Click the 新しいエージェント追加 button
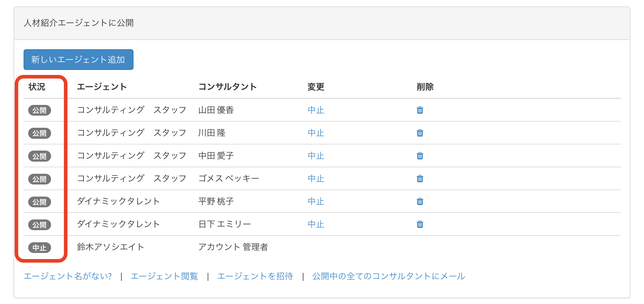This screenshot has width=644, height=304. tap(78, 60)
